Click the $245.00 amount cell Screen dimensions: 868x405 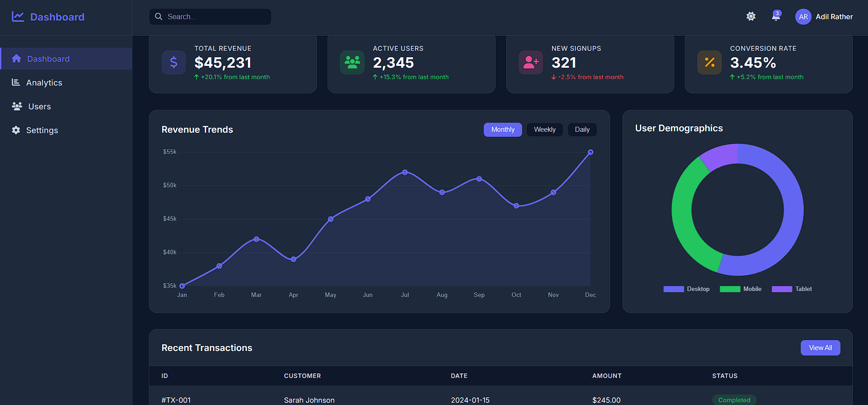[x=606, y=400]
